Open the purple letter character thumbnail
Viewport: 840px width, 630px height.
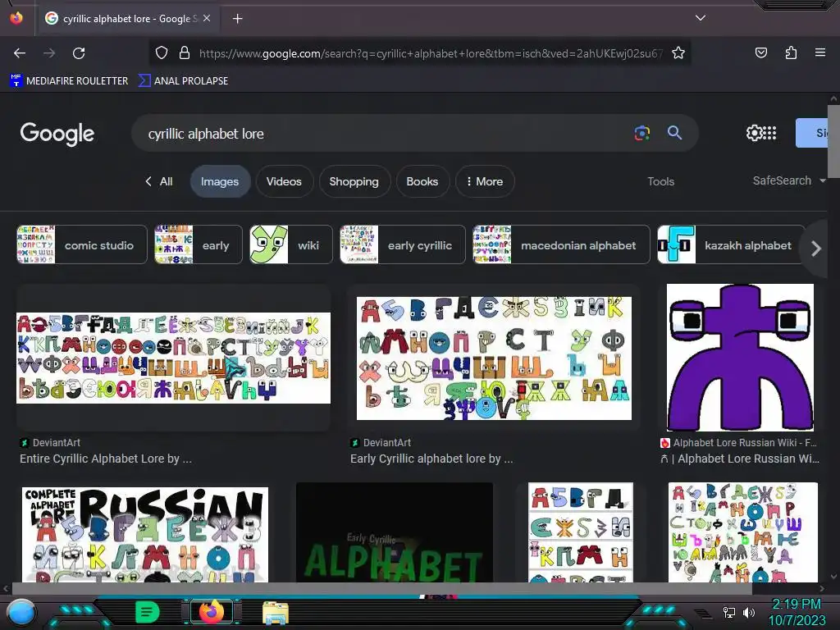tap(740, 358)
